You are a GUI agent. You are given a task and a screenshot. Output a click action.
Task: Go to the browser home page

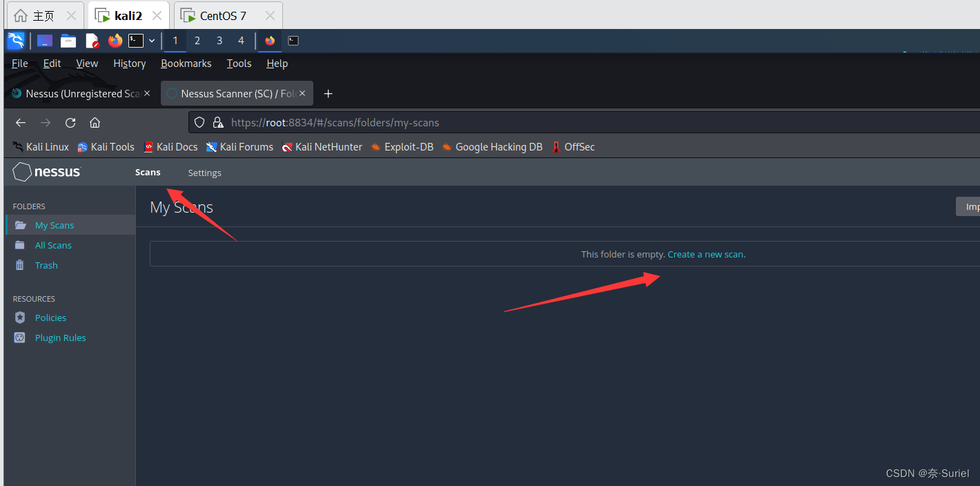(x=95, y=123)
